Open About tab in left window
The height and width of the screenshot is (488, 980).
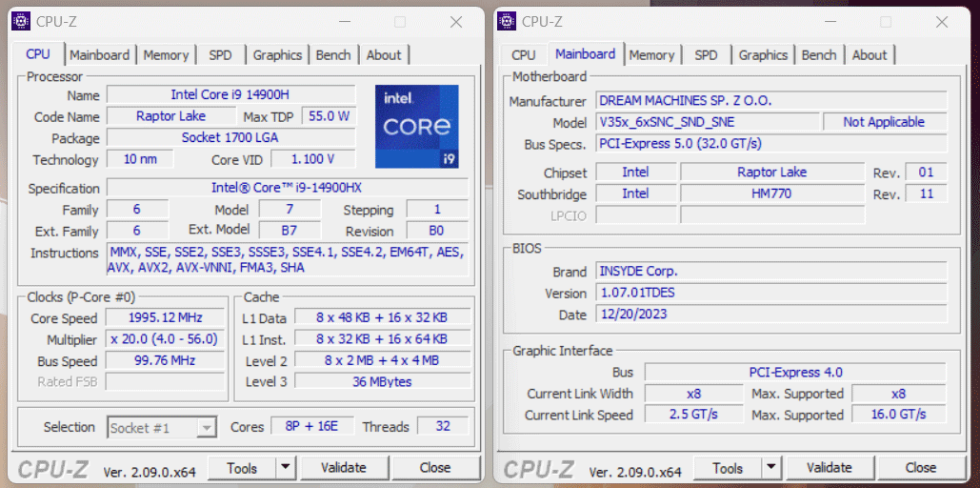tap(384, 55)
